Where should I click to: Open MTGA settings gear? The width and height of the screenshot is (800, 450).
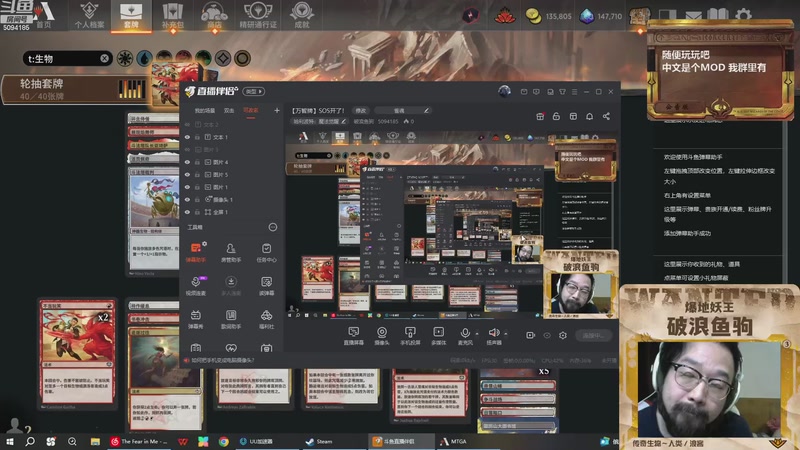(x=744, y=14)
